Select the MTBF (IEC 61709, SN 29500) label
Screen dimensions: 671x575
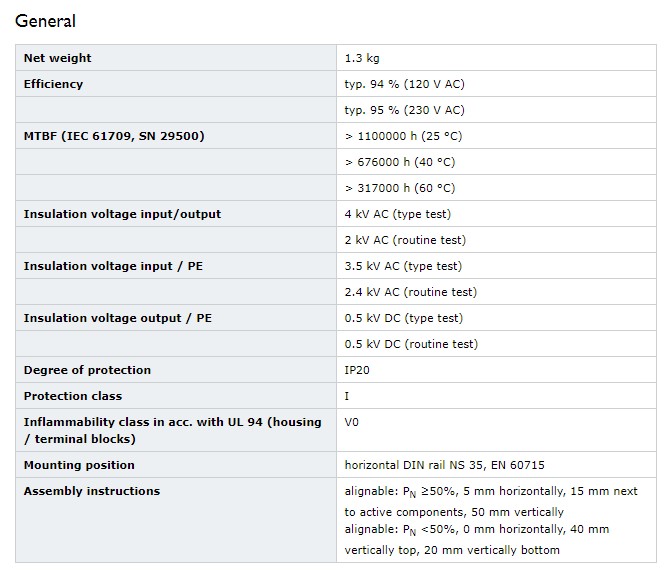coord(114,136)
